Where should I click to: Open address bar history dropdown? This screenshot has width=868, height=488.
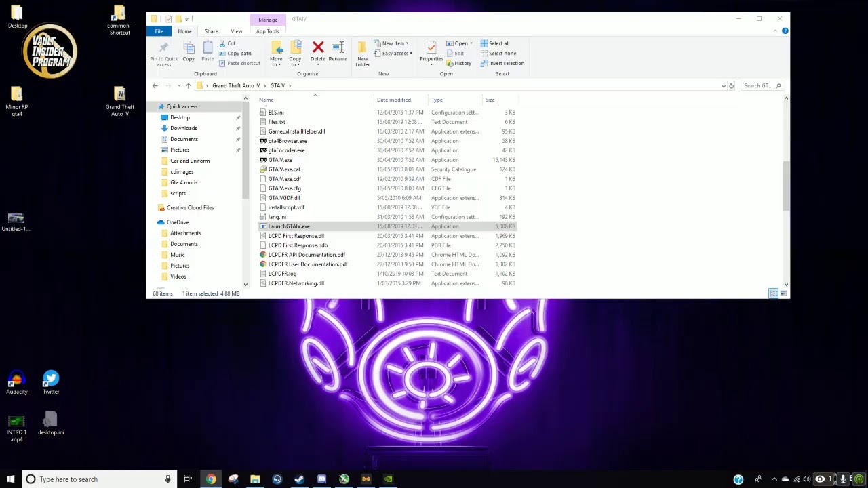tap(724, 86)
